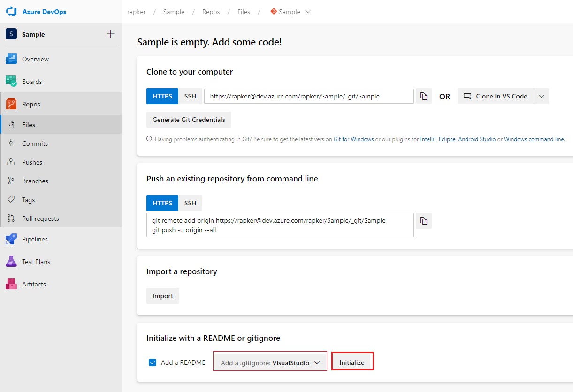
Task: Select the HTTPS tab under Clone
Action: coord(162,96)
